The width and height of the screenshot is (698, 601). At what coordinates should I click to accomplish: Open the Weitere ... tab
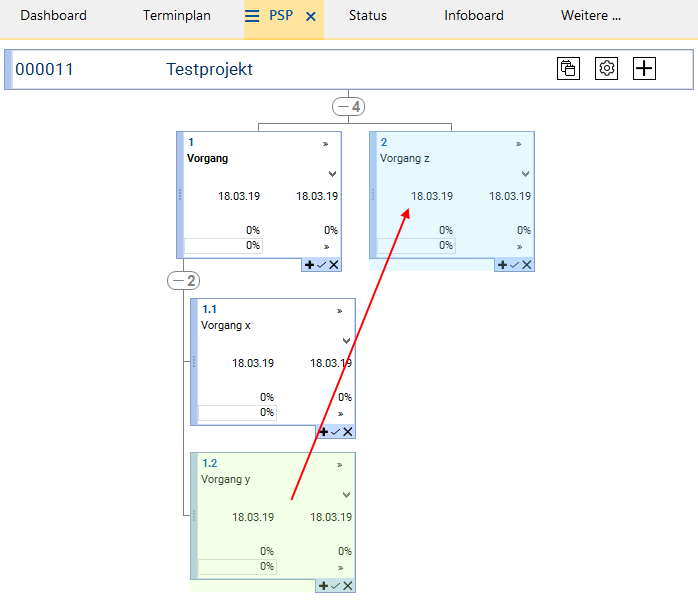click(x=591, y=16)
